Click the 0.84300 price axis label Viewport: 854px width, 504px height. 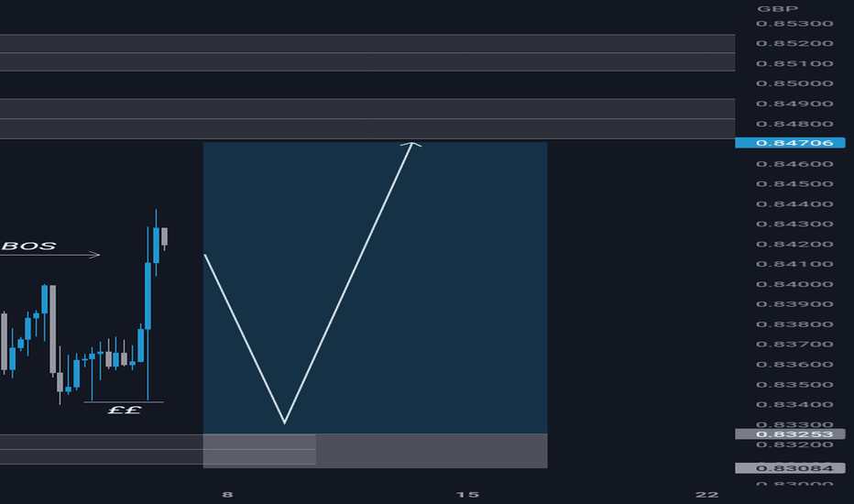[794, 224]
